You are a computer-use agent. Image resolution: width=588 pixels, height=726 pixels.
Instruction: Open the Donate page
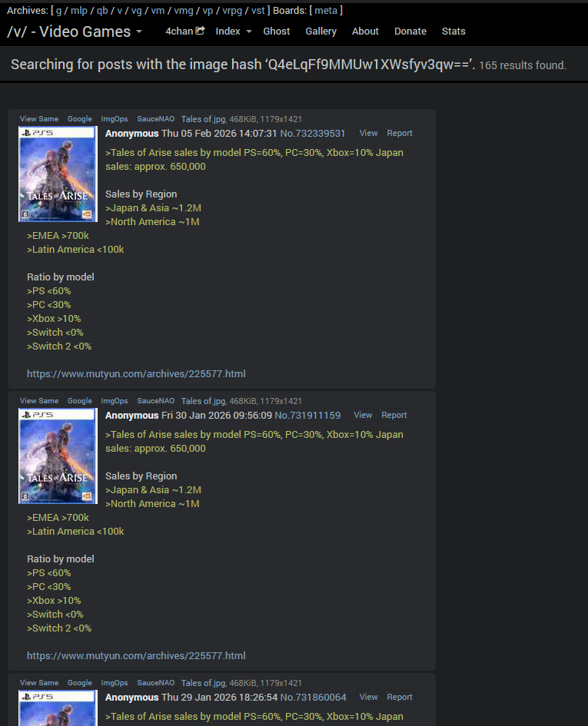click(x=410, y=31)
